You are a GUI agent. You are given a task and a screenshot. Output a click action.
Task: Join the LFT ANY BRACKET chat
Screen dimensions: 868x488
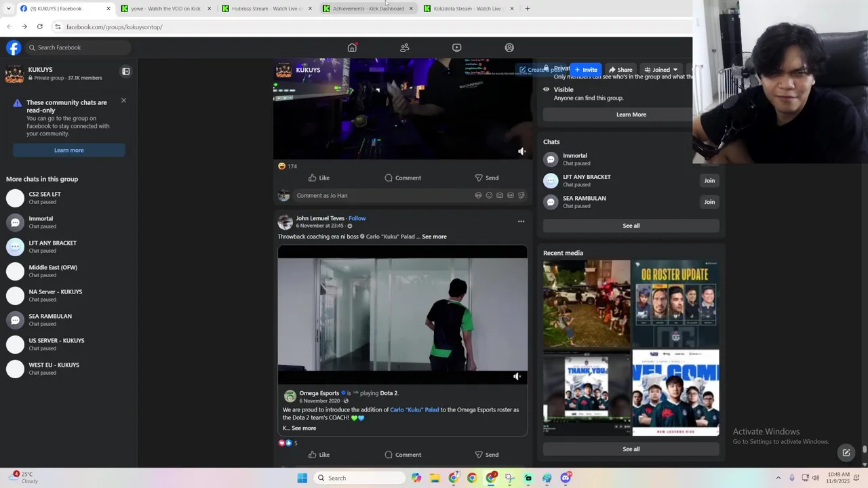coord(709,180)
